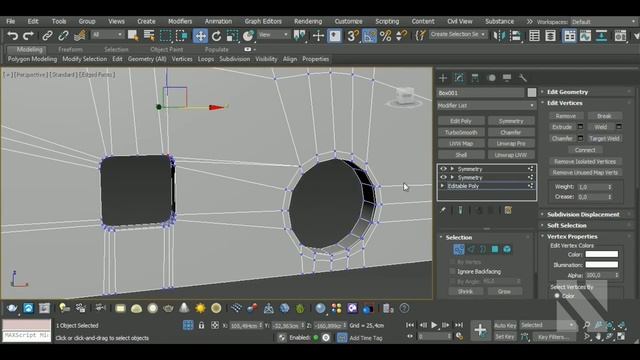Open Chamfer settings box under Edit Vertices
The width and height of the screenshot is (640, 360).
tap(580, 138)
